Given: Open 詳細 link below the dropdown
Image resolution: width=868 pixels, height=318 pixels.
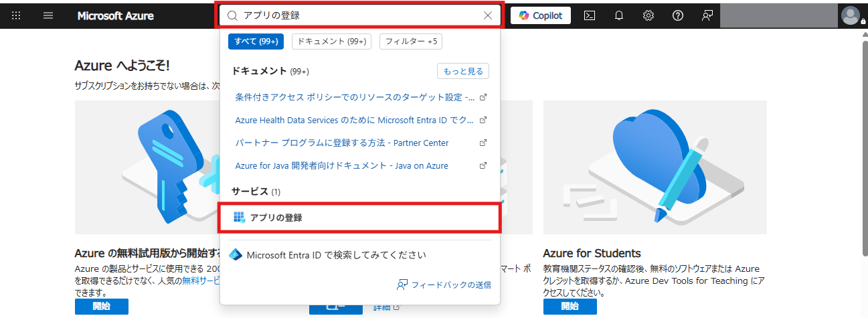Looking at the screenshot, I should [x=386, y=307].
